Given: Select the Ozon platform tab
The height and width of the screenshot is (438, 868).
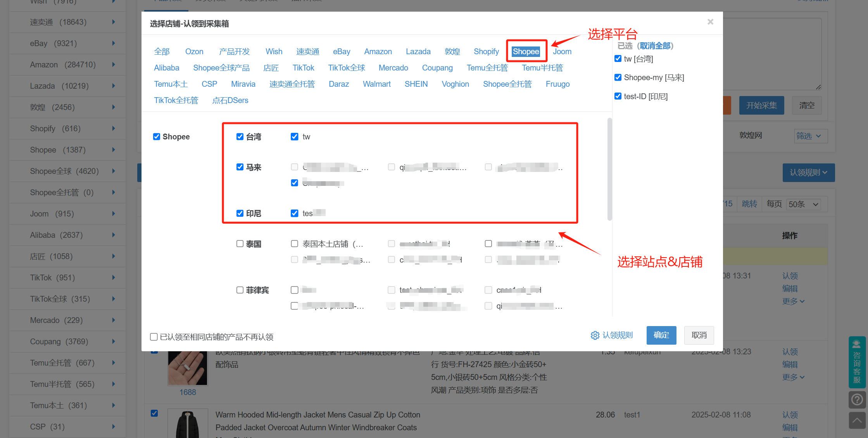Looking at the screenshot, I should pyautogui.click(x=194, y=52).
